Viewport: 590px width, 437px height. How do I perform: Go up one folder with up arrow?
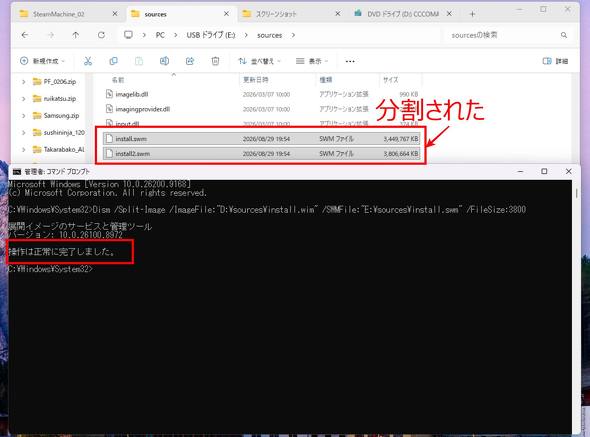pyautogui.click(x=76, y=35)
